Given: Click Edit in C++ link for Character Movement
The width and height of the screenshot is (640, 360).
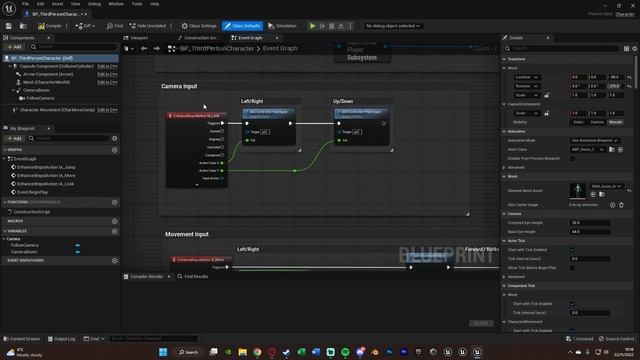Looking at the screenshot, I should (x=107, y=110).
